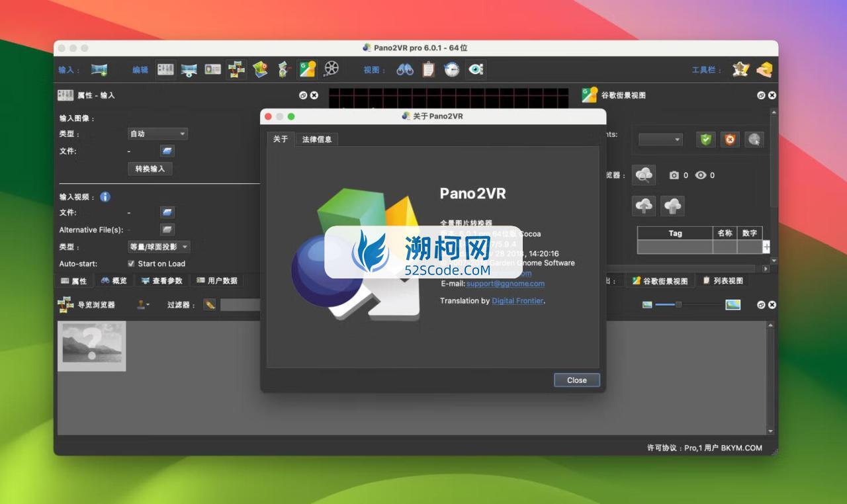
Task: Open the dropdown in Street View panel
Action: (660, 140)
